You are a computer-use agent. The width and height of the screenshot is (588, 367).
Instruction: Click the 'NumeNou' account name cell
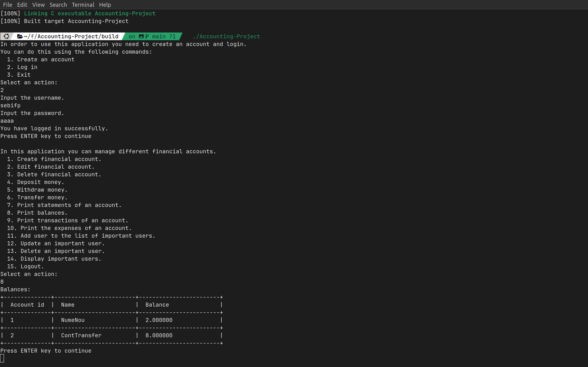[73, 320]
